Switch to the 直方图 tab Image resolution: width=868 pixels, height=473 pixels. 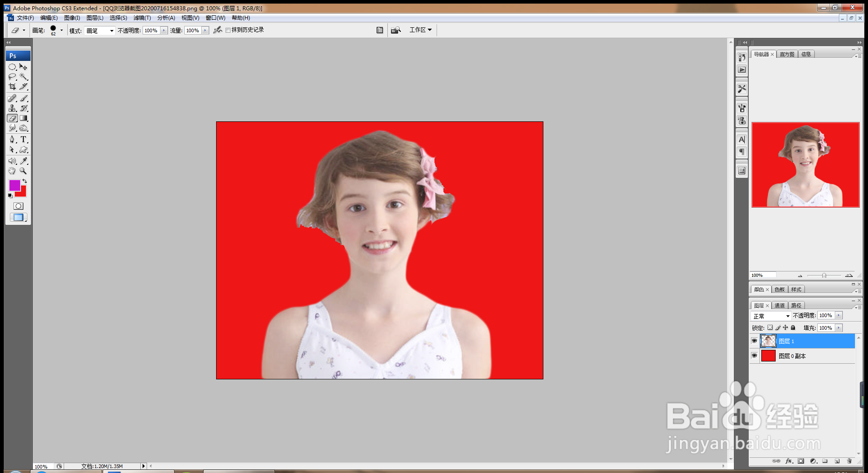pyautogui.click(x=787, y=54)
